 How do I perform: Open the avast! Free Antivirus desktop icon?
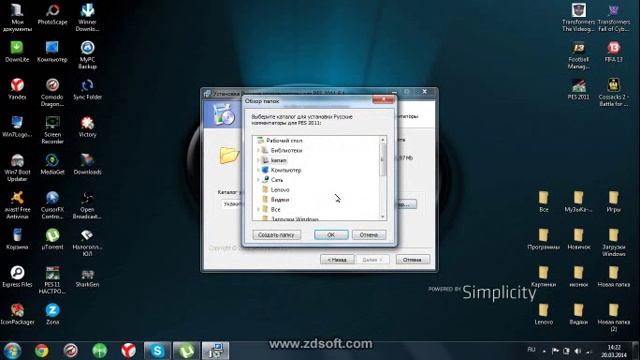[17, 205]
